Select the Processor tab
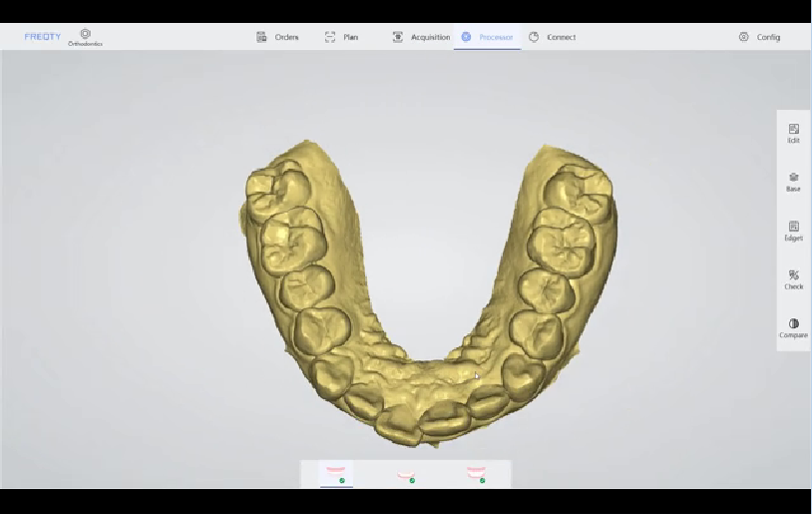Viewport: 812px width, 514px height. tap(487, 37)
